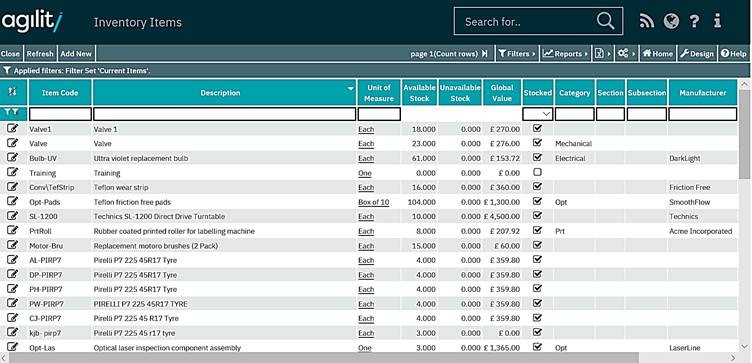Go to Home
Screen dimensions: 752x363
pos(658,54)
